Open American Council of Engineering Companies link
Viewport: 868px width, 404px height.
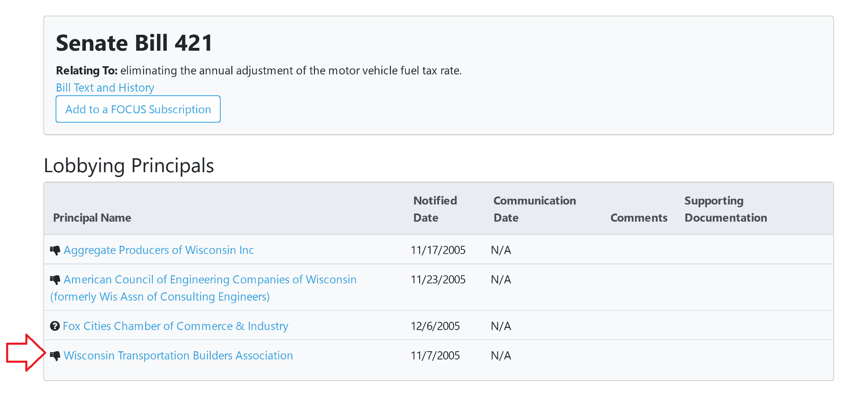click(203, 288)
